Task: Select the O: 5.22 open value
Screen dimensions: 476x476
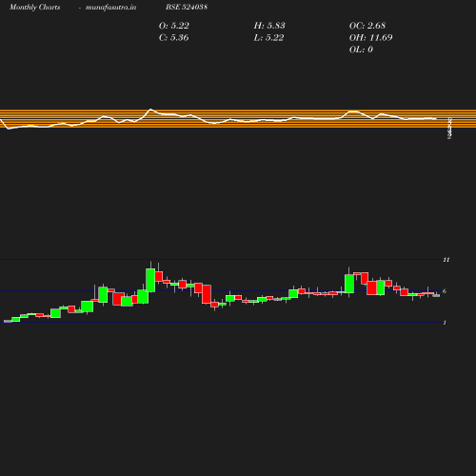Action: click(174, 26)
